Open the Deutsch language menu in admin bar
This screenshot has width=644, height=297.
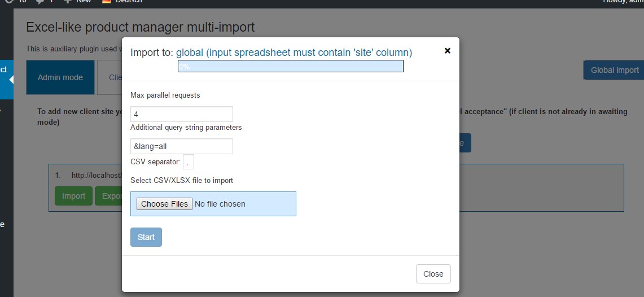(122, 1)
